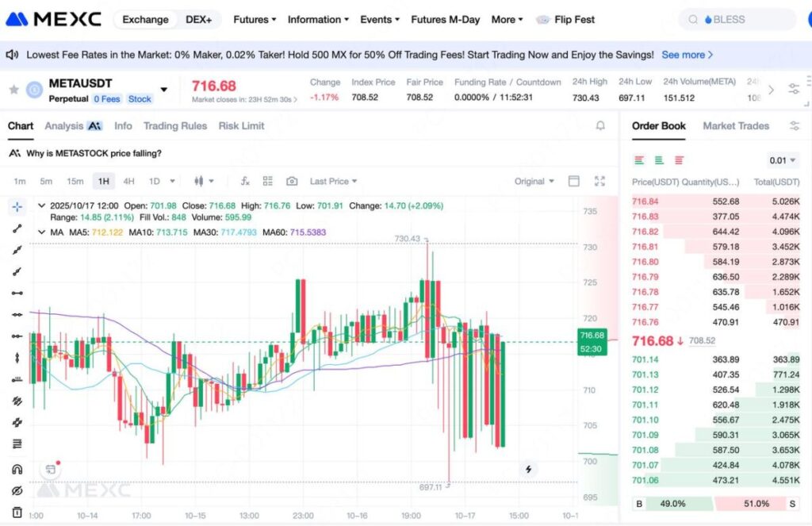
Task: Open the indicators fx icon
Action: pyautogui.click(x=245, y=182)
